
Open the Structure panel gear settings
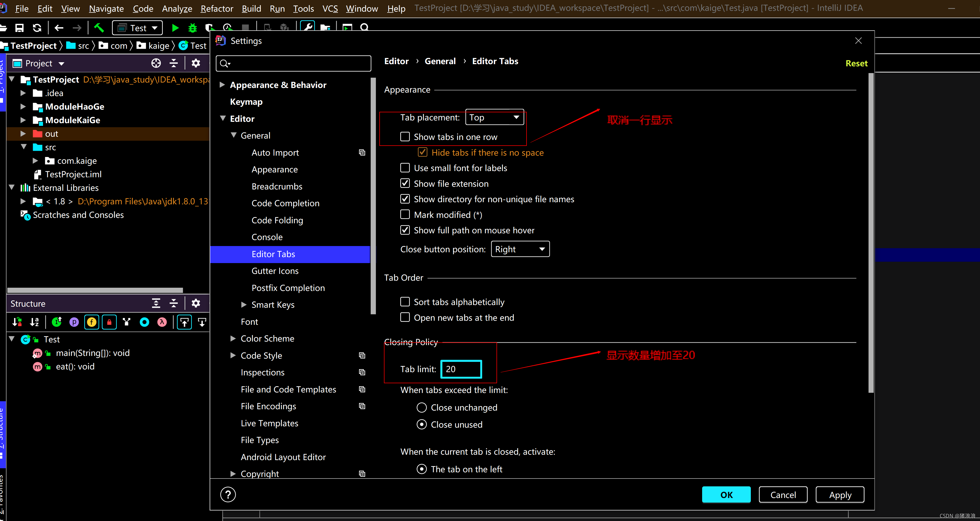(196, 303)
